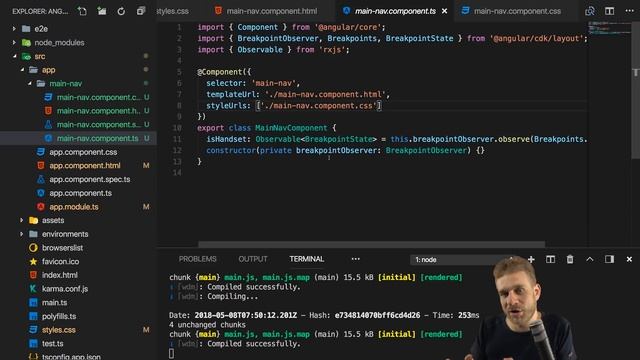The image size is (640, 360).
Task: Switch to the OUTPUT panel tab
Action: click(253, 259)
